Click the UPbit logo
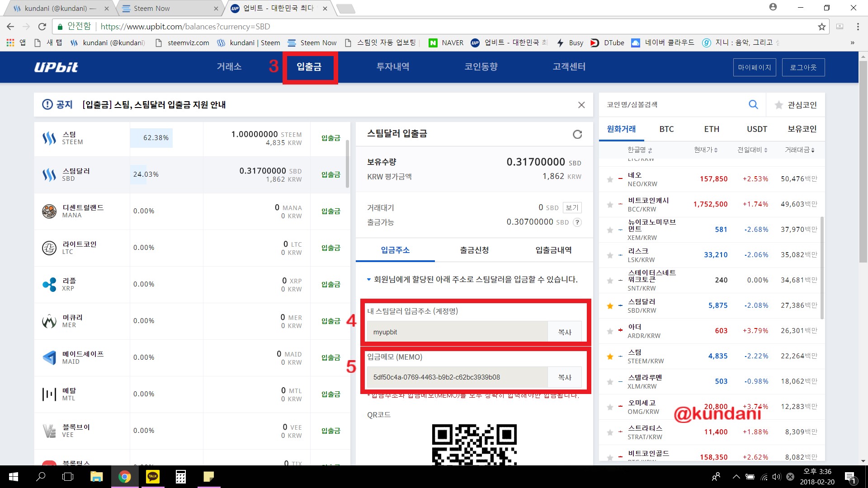Viewport: 868px width, 488px height. point(56,67)
